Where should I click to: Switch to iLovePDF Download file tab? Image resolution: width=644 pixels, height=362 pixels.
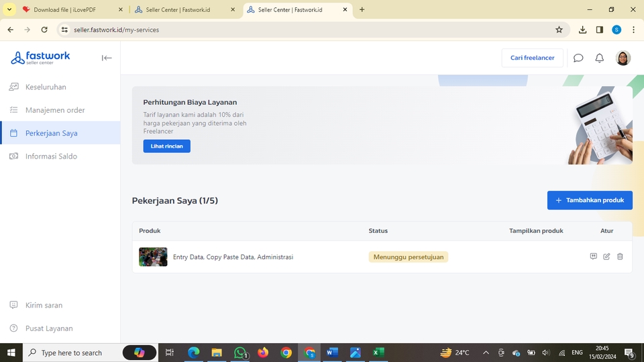click(x=72, y=9)
